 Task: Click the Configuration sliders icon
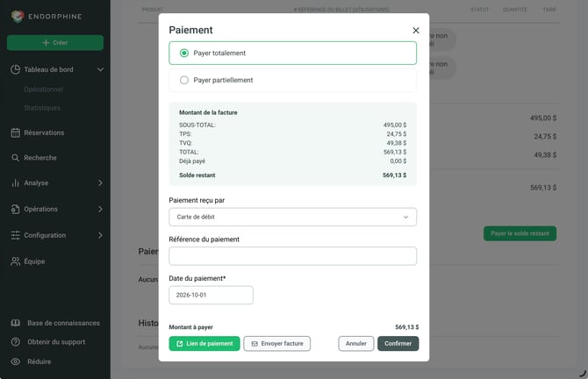[16, 235]
